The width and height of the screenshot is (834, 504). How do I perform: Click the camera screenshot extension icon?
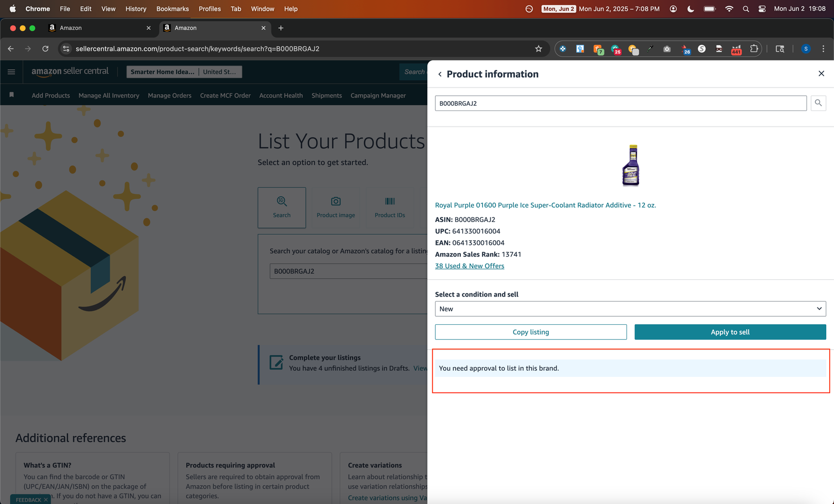(x=667, y=48)
